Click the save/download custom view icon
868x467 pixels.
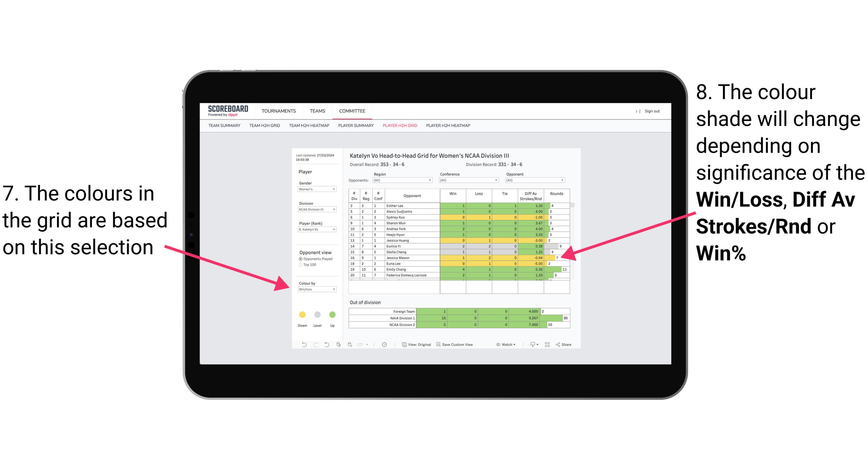tap(437, 347)
